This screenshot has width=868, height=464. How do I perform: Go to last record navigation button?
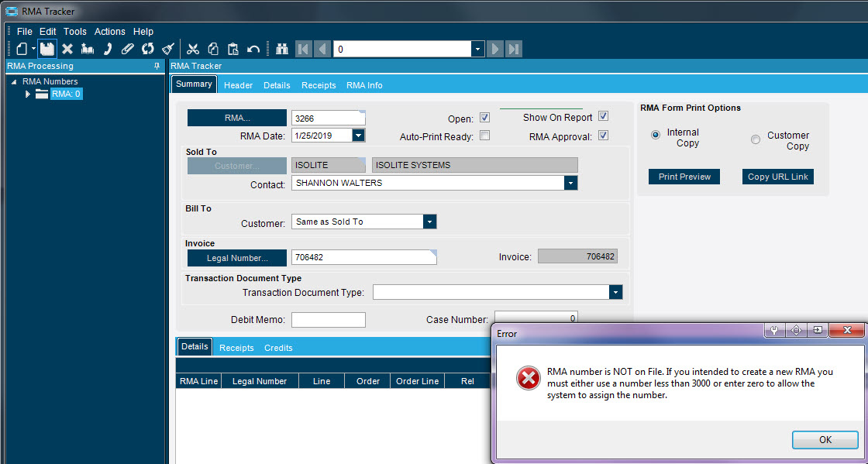click(514, 49)
